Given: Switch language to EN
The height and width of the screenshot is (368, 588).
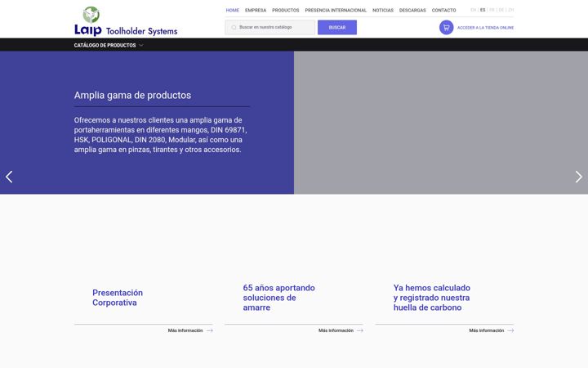Looking at the screenshot, I should [473, 10].
